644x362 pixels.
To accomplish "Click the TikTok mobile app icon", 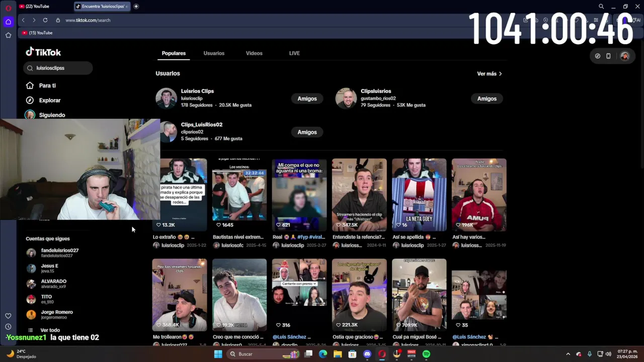I will [x=608, y=56].
